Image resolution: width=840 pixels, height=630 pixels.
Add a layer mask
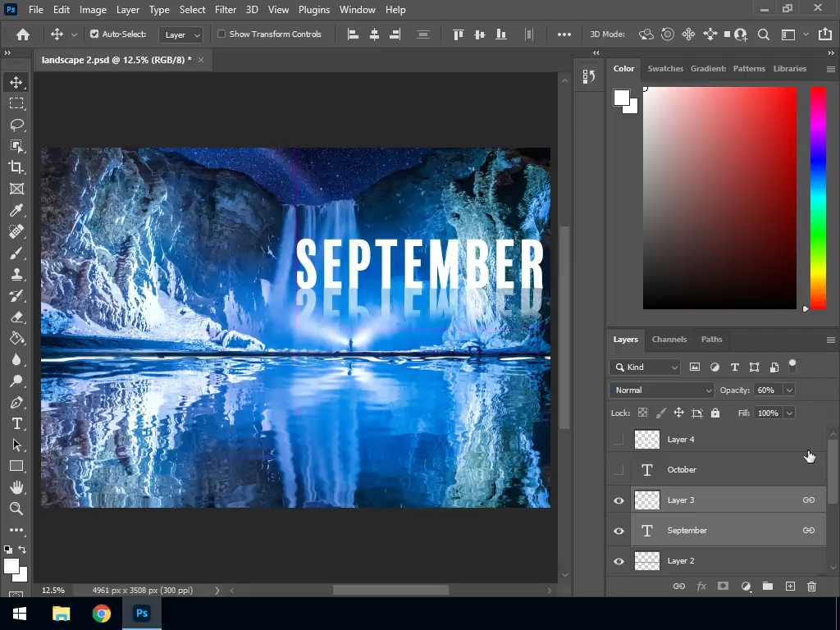723,586
